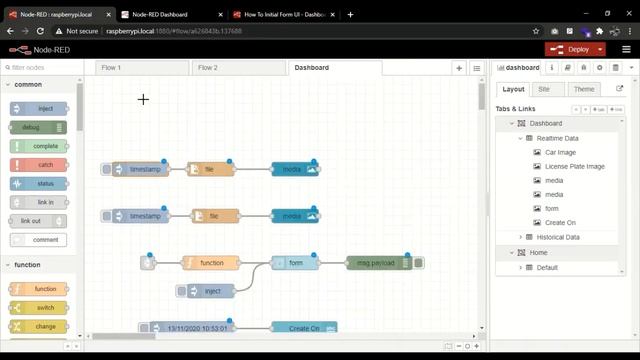Reload the browser page
640x360 pixels.
(40, 31)
